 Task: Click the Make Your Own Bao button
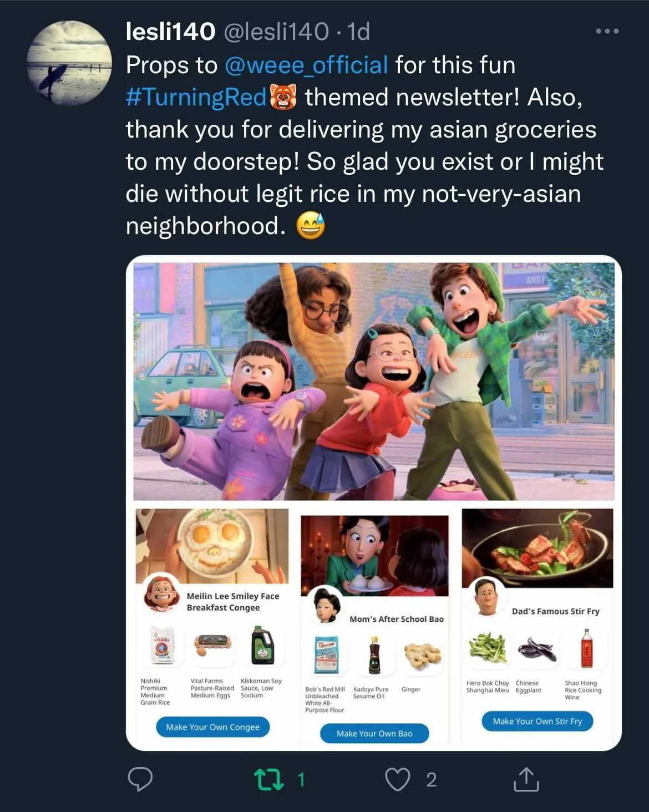tap(374, 733)
